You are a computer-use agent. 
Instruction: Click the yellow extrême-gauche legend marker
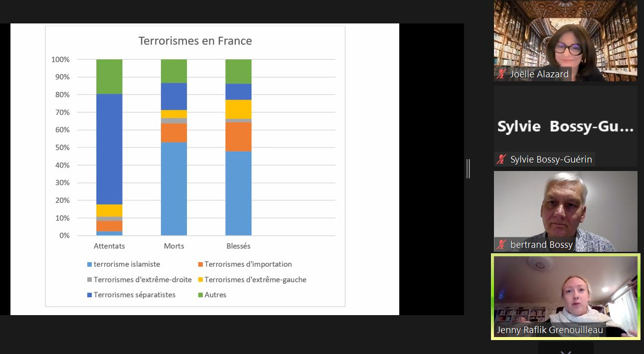pos(200,280)
